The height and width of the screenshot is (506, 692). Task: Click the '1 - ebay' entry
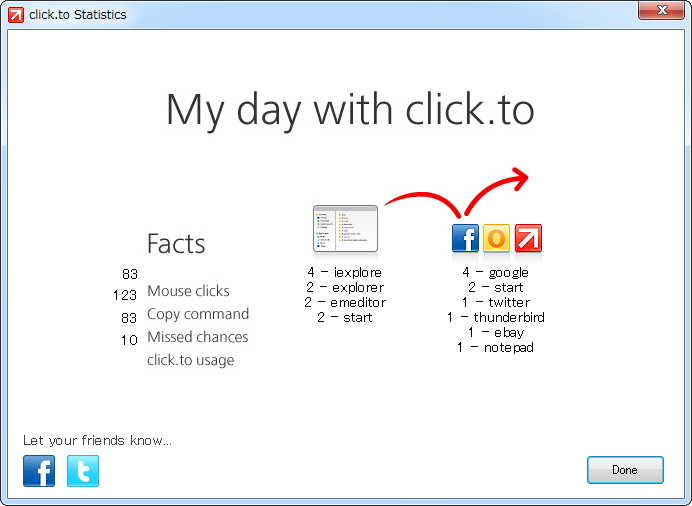coord(496,333)
